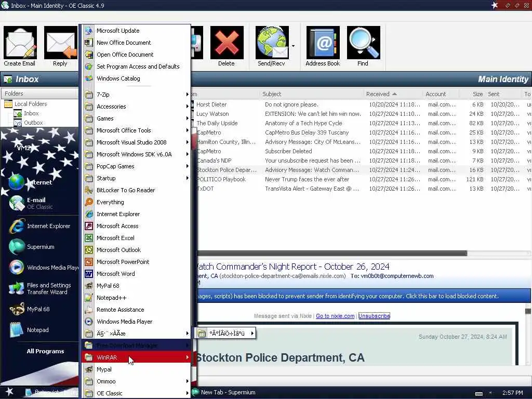Screen dimensions: 532x399
Task: Launch Notepad++
Action: (x=137, y=298)
